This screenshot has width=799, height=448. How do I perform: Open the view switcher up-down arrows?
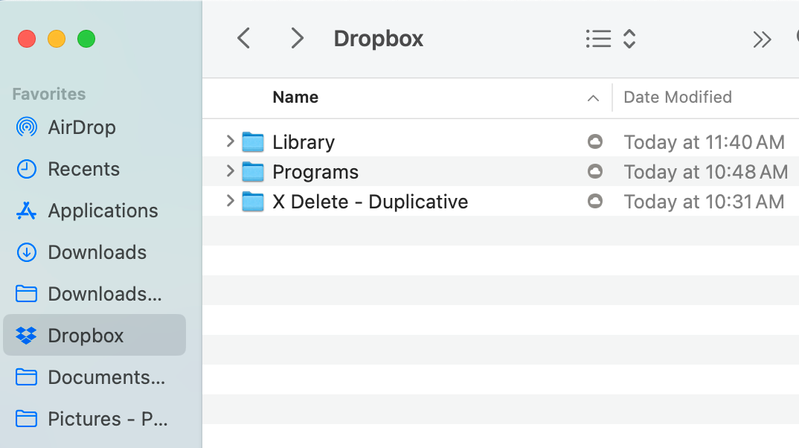(629, 39)
